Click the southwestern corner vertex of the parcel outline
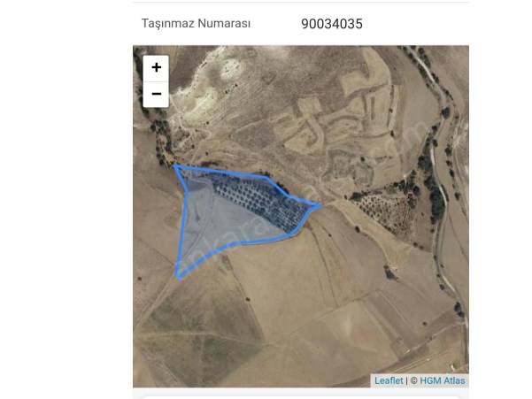This screenshot has width=532, height=399. tap(179, 277)
